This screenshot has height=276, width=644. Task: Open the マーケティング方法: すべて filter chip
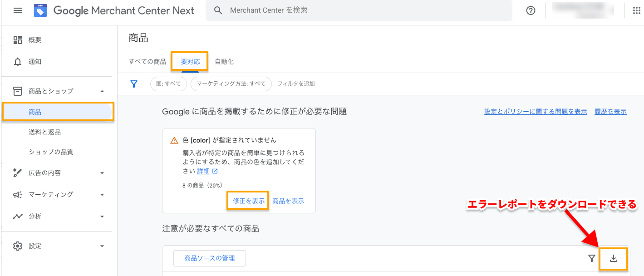pyautogui.click(x=231, y=84)
